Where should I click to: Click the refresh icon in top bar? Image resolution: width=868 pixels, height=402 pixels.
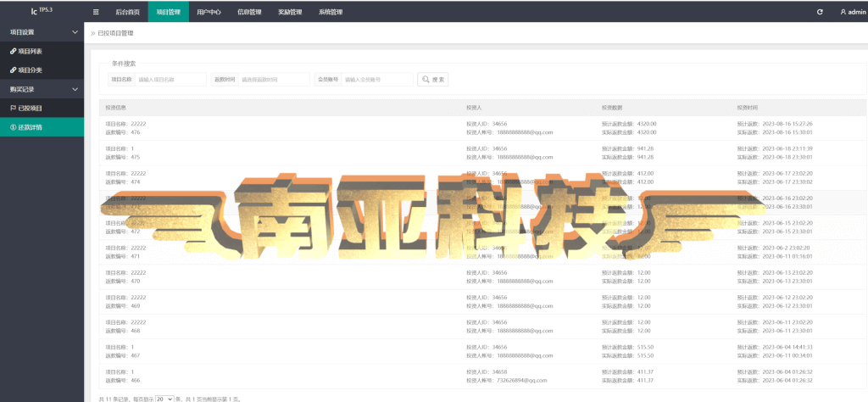[820, 12]
